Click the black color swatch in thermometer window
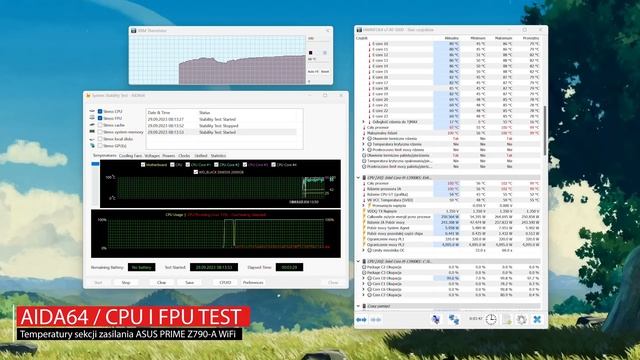This screenshot has height=360, width=640. pos(311,53)
